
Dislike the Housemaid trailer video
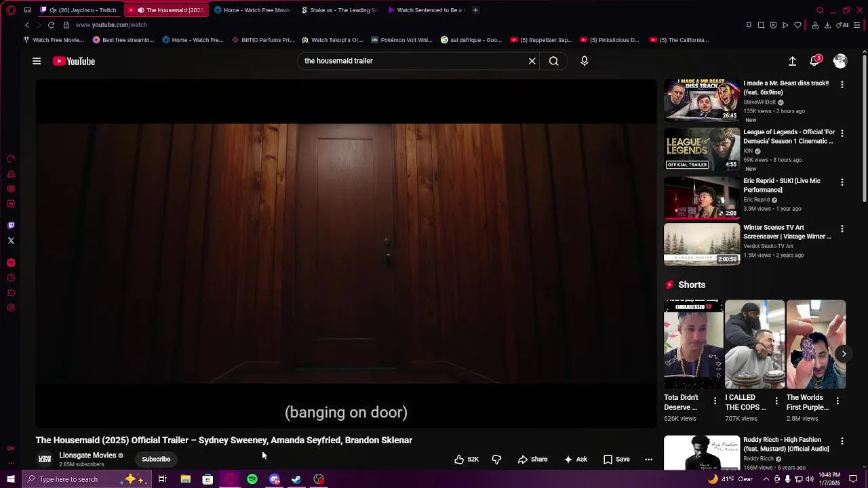pyautogui.click(x=496, y=460)
